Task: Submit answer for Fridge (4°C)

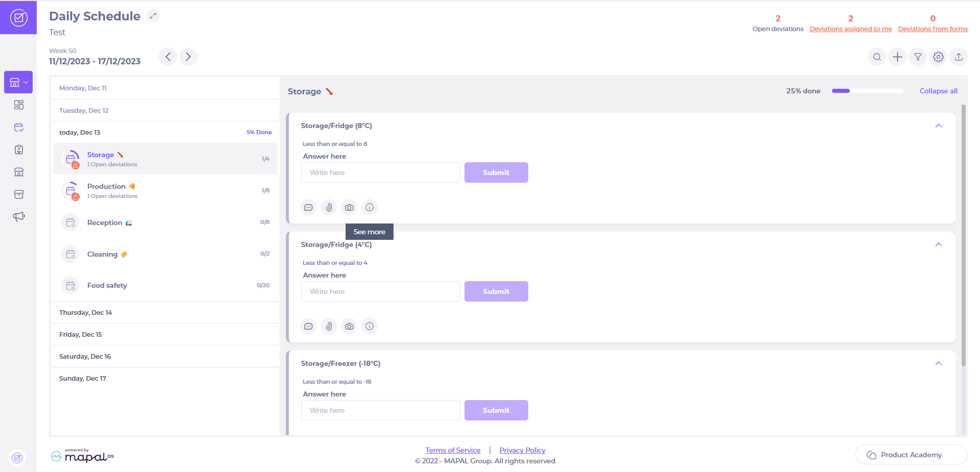Action: pyautogui.click(x=496, y=291)
